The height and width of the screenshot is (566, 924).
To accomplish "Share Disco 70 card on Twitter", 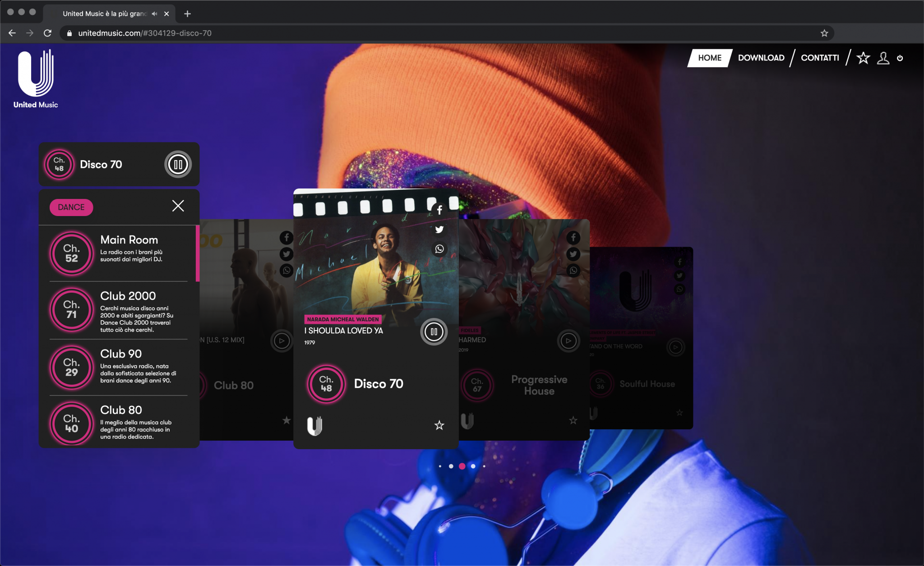I will point(439,230).
